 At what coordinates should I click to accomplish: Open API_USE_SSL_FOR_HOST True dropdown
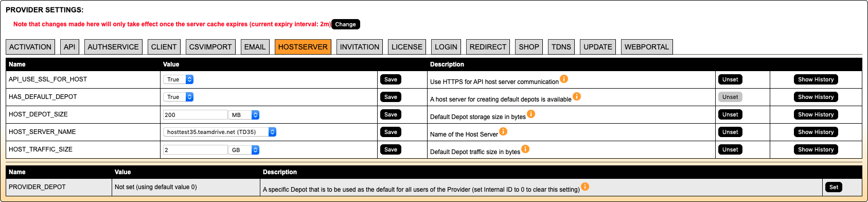179,79
